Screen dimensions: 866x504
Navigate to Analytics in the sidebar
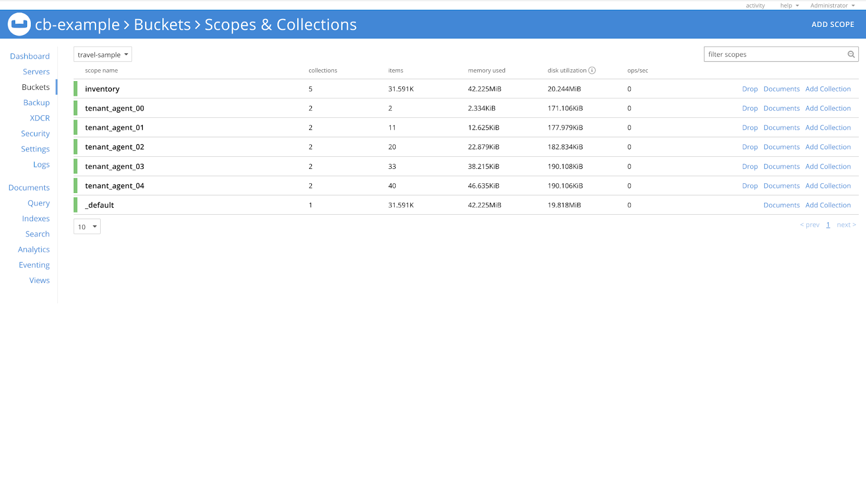pyautogui.click(x=34, y=249)
